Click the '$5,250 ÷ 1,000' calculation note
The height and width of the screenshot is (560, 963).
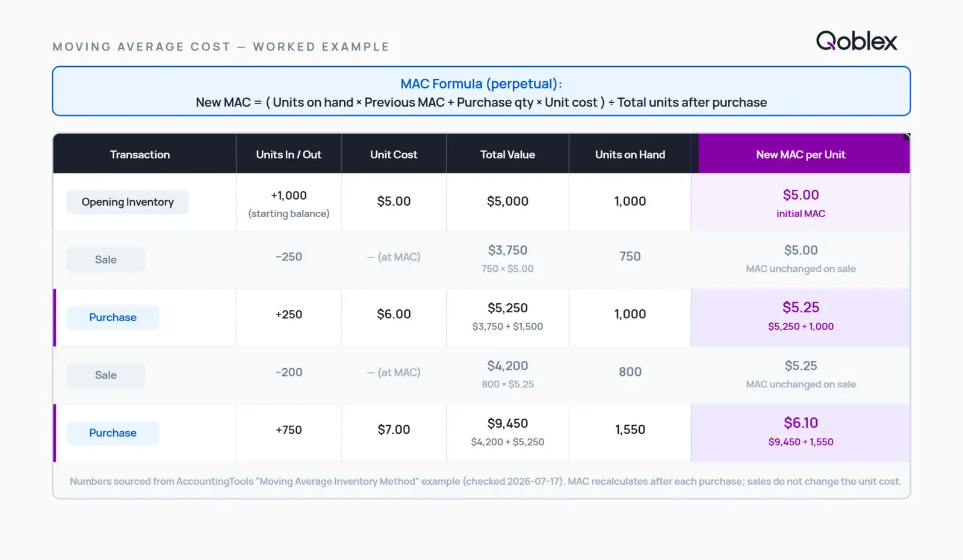(800, 327)
